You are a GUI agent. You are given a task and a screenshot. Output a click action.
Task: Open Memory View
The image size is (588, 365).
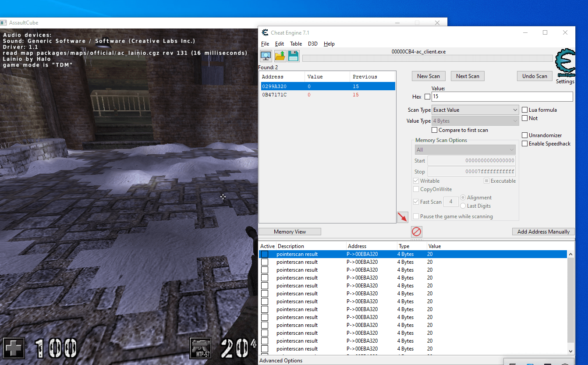[290, 232]
